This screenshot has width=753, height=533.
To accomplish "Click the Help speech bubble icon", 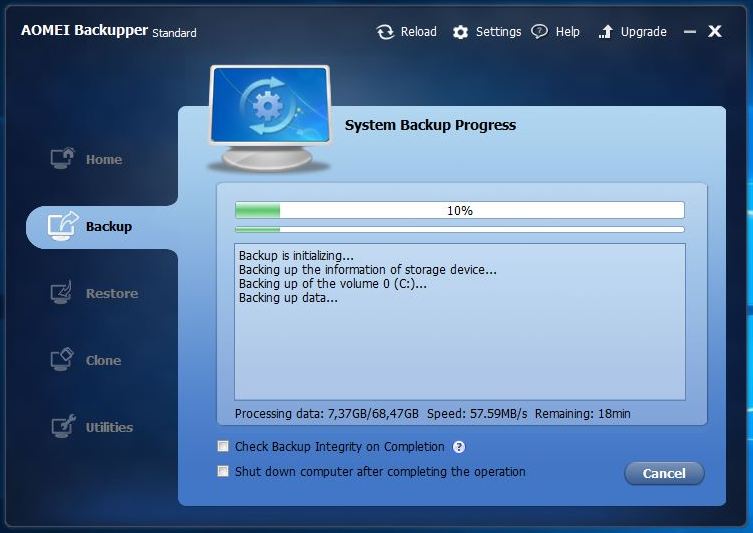I will pyautogui.click(x=539, y=32).
